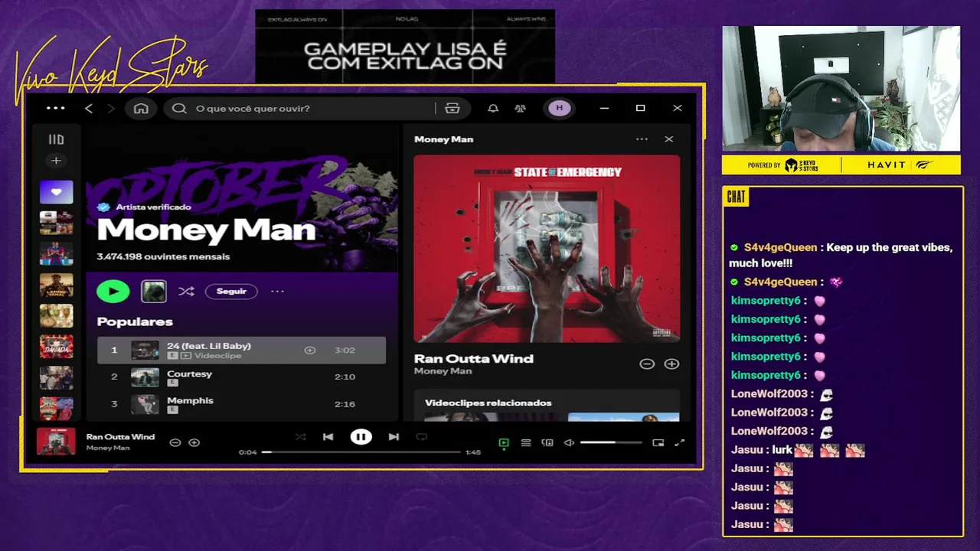The height and width of the screenshot is (551, 980).
Task: Open artist more options dots
Action: pyautogui.click(x=277, y=291)
